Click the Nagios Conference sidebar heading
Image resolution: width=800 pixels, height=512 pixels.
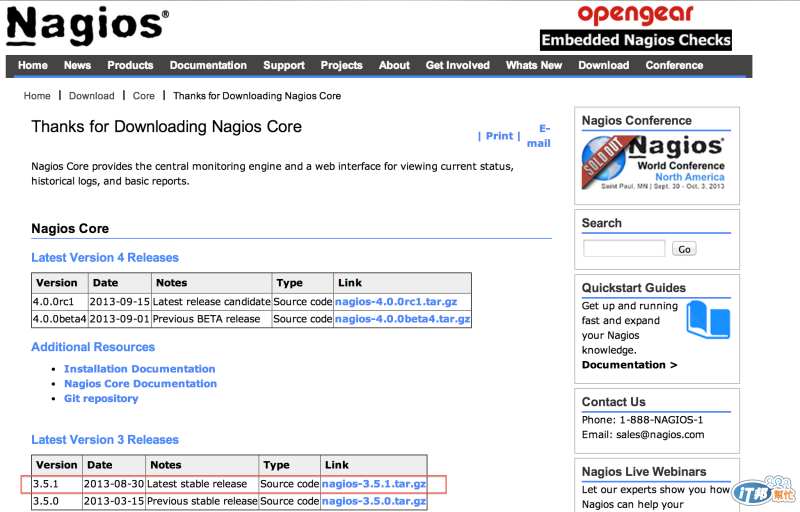point(637,120)
